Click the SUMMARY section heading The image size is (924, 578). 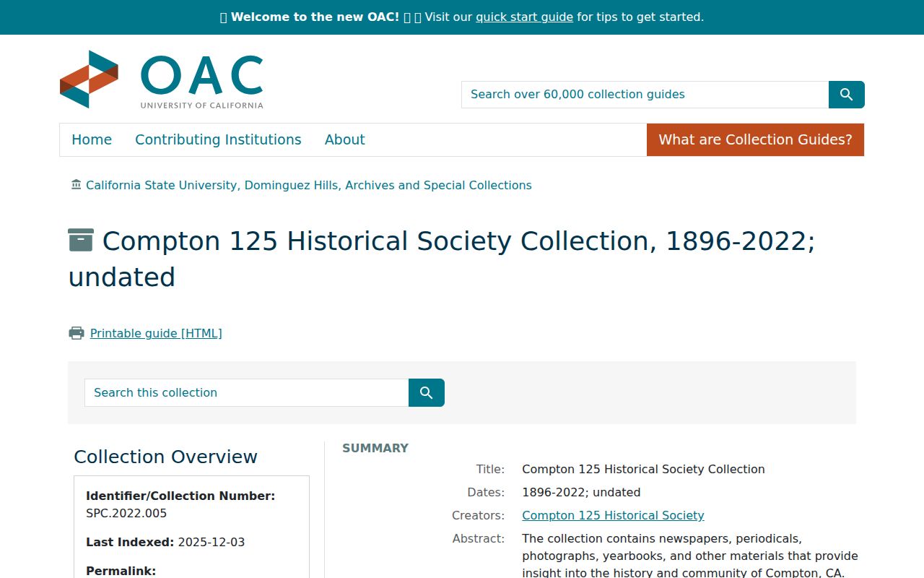[x=375, y=448]
